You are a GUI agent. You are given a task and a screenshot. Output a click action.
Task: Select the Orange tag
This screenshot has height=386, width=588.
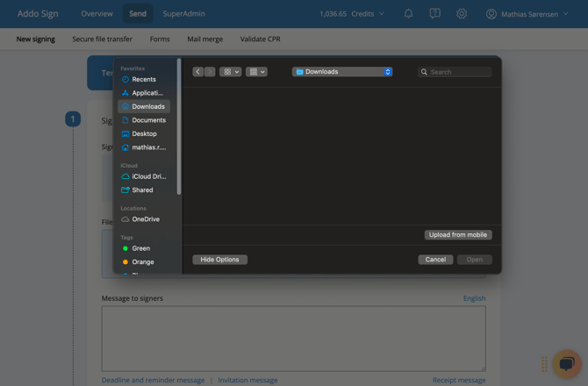[144, 262]
